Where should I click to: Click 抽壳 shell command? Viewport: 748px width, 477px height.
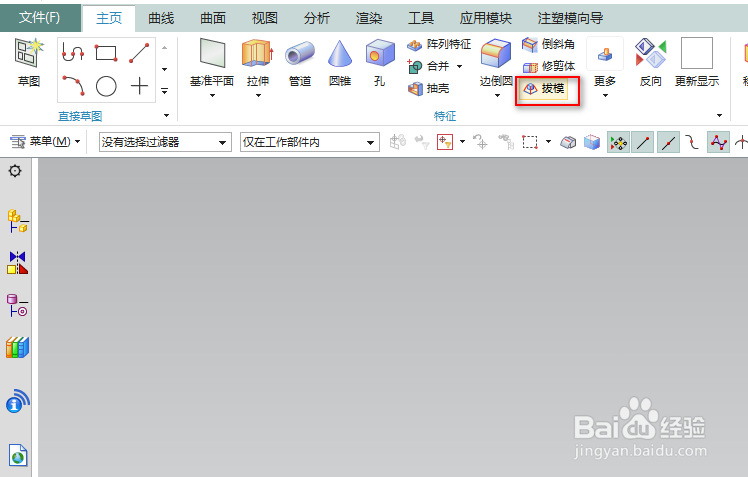(x=428, y=88)
